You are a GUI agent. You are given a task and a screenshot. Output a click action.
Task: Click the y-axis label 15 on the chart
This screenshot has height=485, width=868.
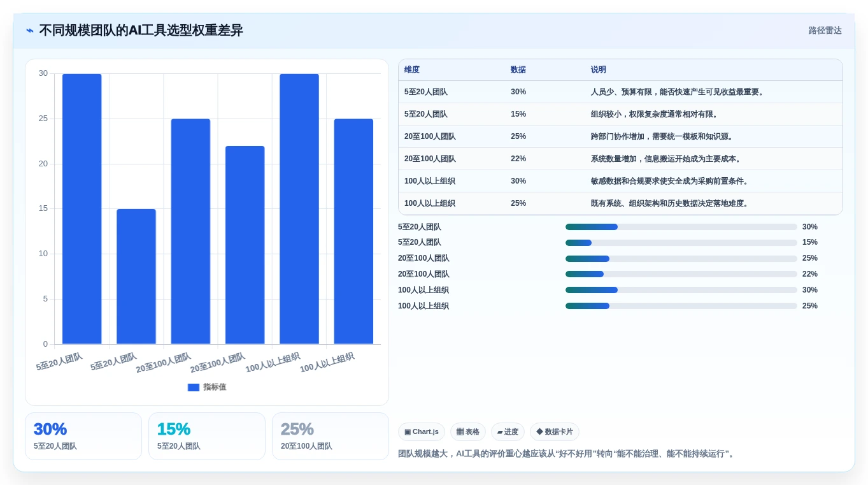pos(43,208)
